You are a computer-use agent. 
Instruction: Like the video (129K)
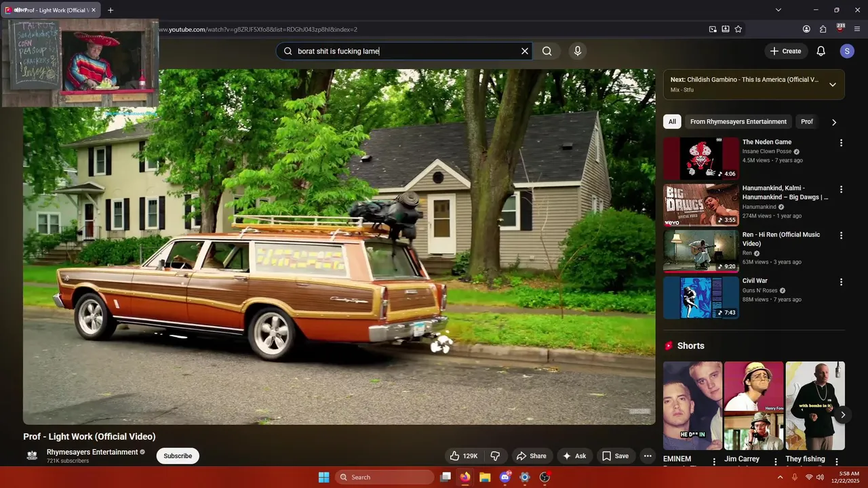tap(465, 456)
